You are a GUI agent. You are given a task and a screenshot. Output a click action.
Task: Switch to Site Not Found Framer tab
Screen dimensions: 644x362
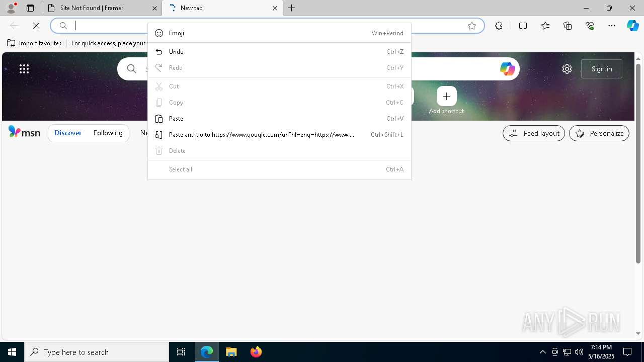[102, 8]
